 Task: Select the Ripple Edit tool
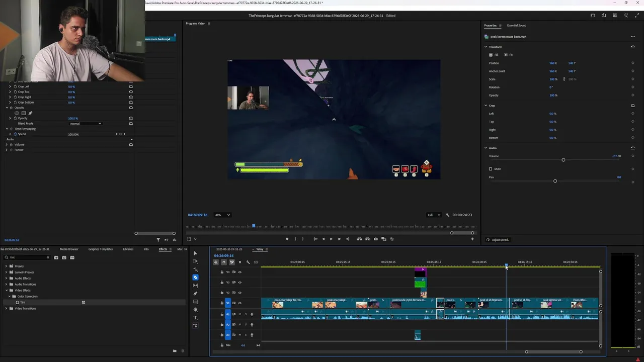[x=196, y=269]
